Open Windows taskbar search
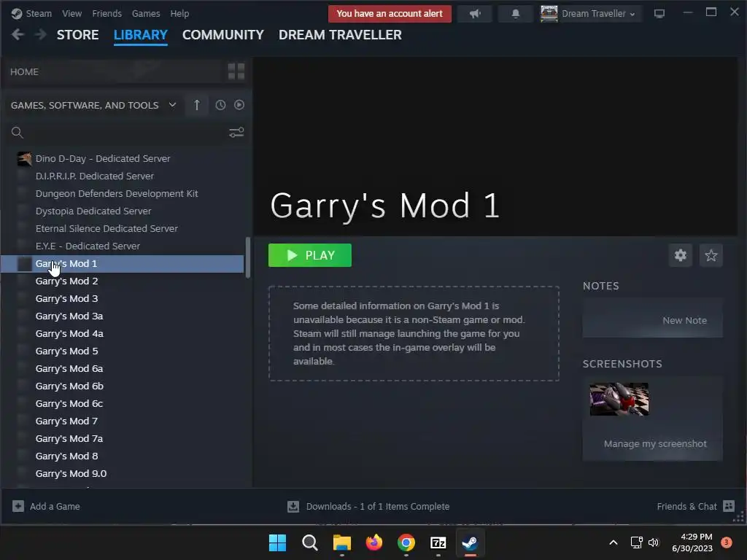The width and height of the screenshot is (747, 560). [309, 542]
